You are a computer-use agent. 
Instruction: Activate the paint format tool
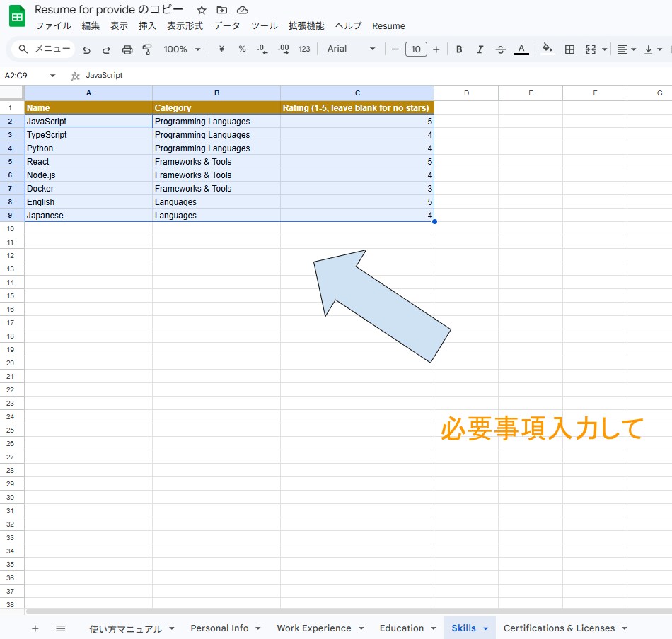(147, 49)
